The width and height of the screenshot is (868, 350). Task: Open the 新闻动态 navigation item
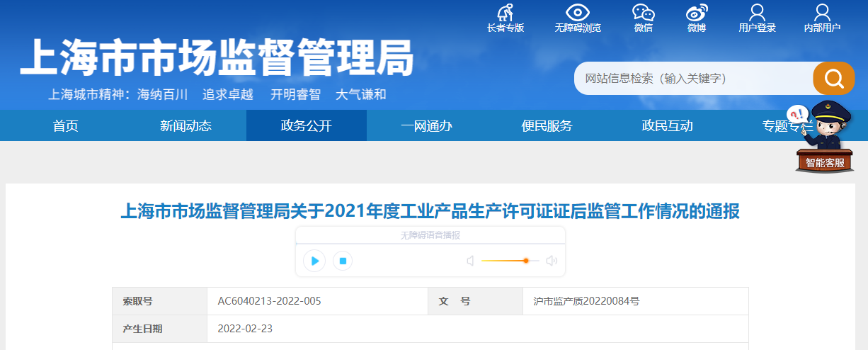tap(185, 126)
